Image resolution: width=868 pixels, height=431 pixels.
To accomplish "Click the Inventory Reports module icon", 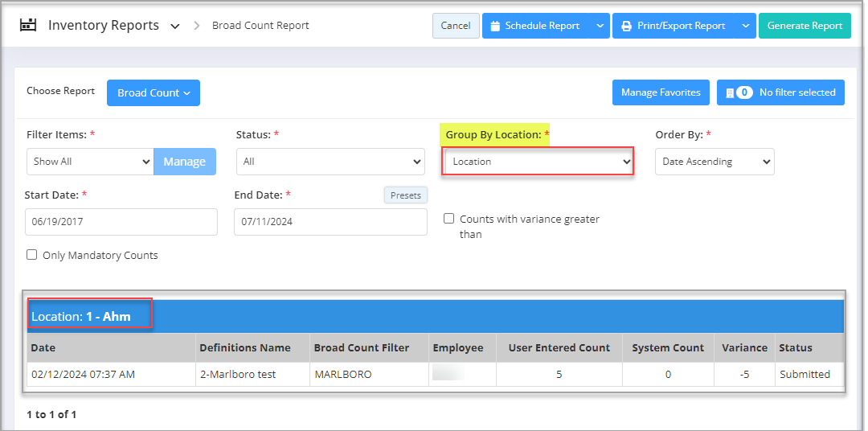I will click(x=28, y=25).
